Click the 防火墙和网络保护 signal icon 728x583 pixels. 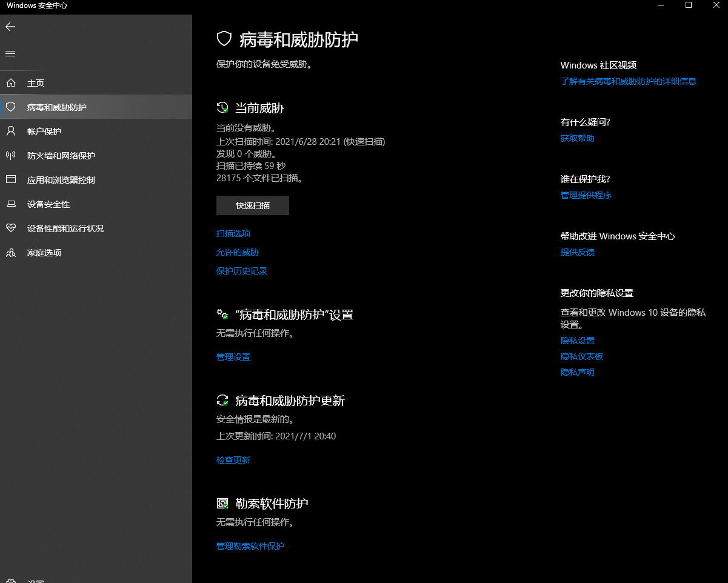click(x=10, y=156)
